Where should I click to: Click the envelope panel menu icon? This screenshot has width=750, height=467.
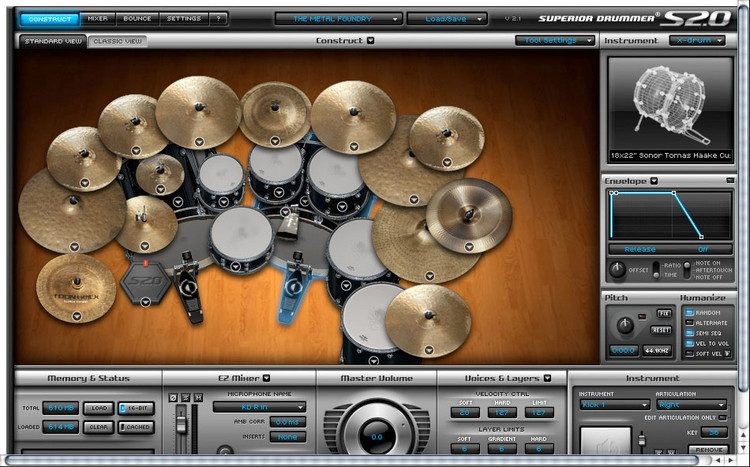tap(729, 180)
